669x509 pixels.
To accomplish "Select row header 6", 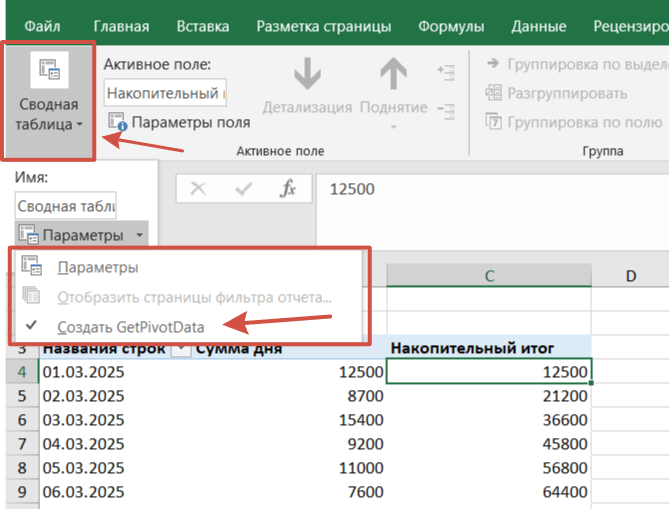I will click(22, 420).
